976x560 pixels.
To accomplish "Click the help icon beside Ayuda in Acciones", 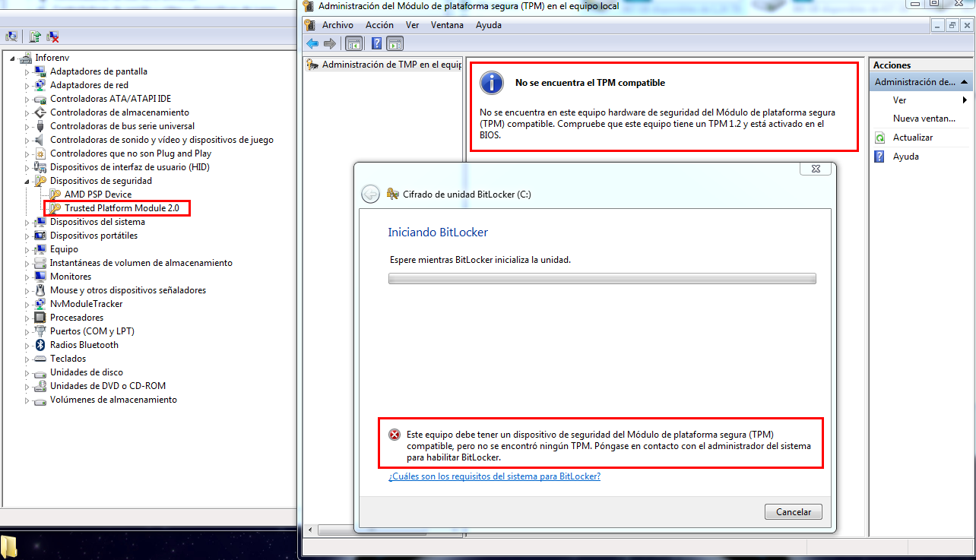I will (880, 157).
